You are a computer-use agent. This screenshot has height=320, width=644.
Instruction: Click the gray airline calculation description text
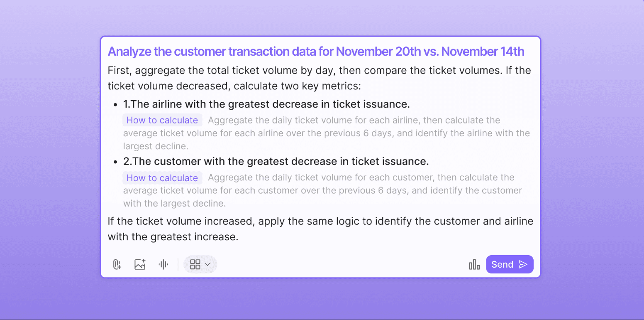coord(327,133)
